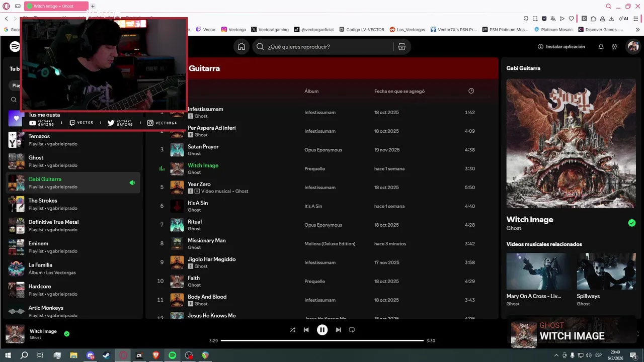The height and width of the screenshot is (362, 644).
Task: Open browser easy setup menu
Action: [x=636, y=19]
